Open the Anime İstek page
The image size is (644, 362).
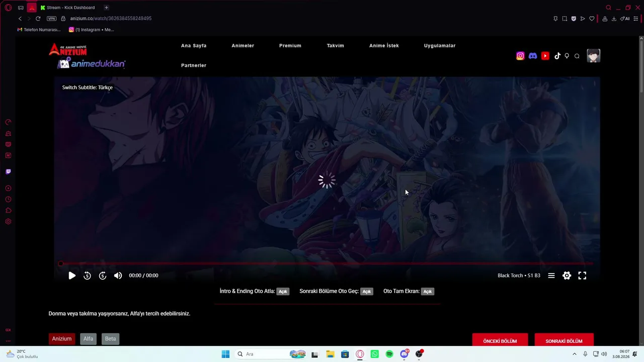point(384,46)
